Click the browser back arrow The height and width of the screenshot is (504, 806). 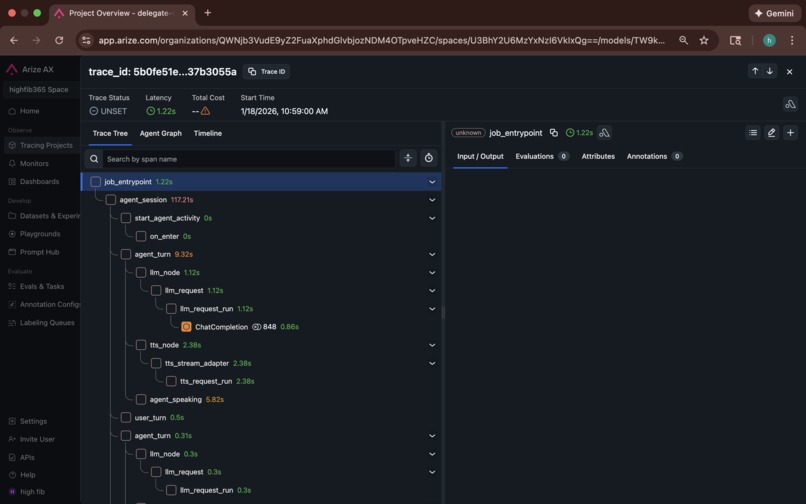click(x=14, y=40)
